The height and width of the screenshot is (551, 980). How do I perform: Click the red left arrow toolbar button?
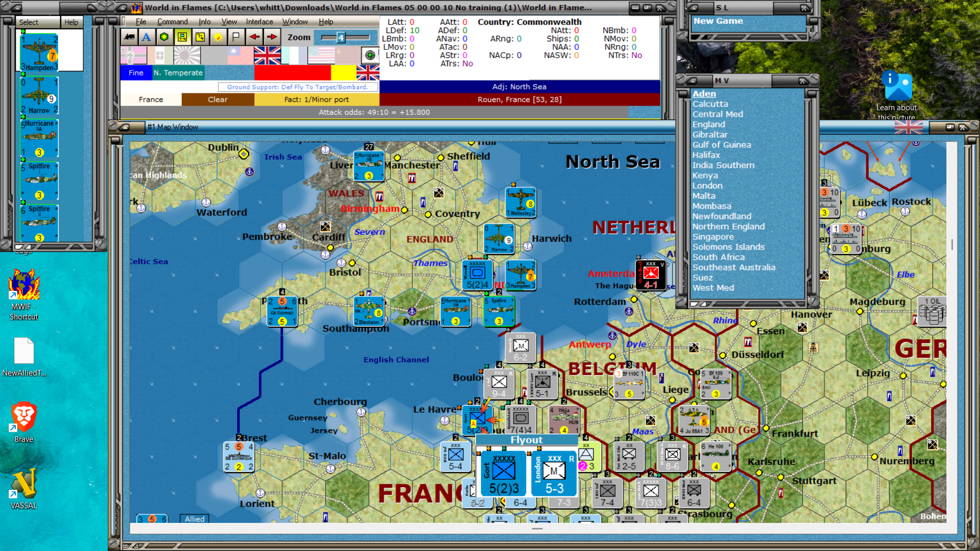click(254, 37)
